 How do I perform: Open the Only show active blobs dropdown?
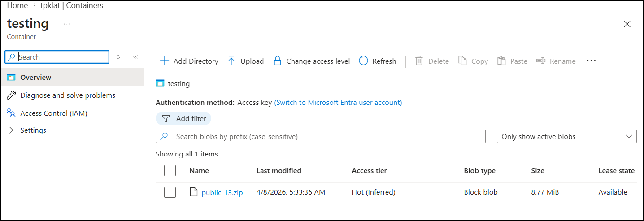[x=566, y=136]
